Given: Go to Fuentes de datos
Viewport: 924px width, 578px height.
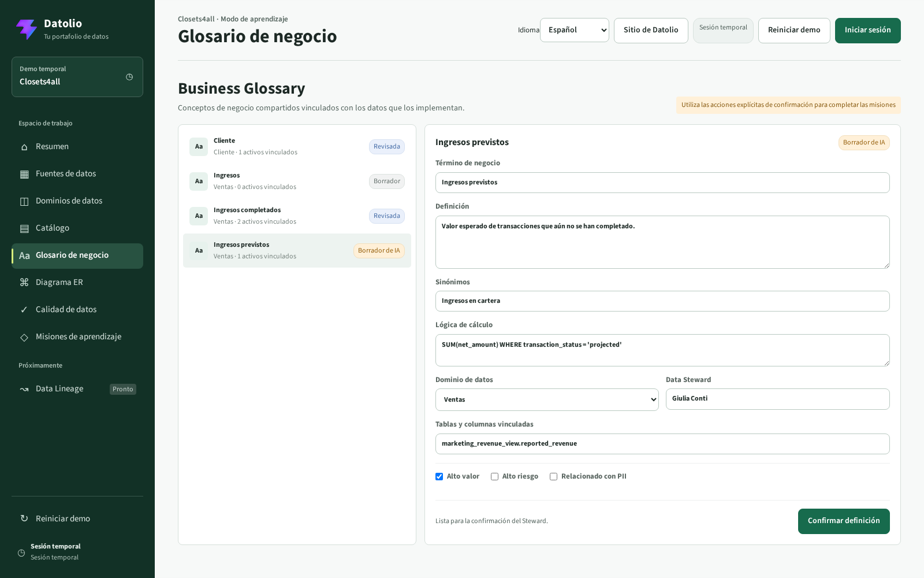Looking at the screenshot, I should (77, 174).
